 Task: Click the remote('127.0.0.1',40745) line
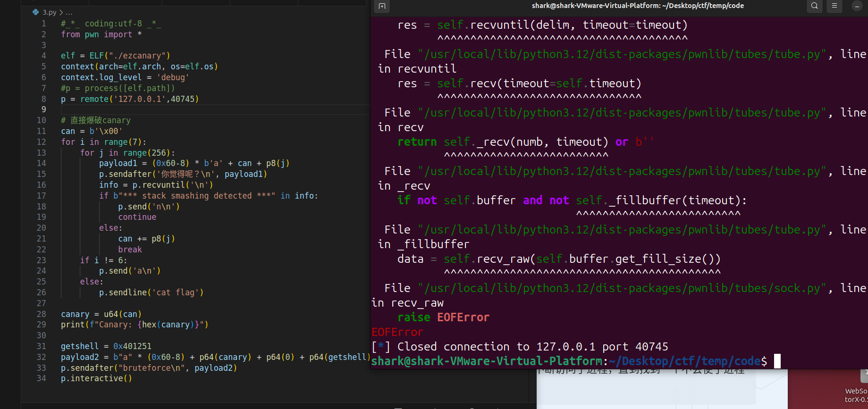[130, 99]
